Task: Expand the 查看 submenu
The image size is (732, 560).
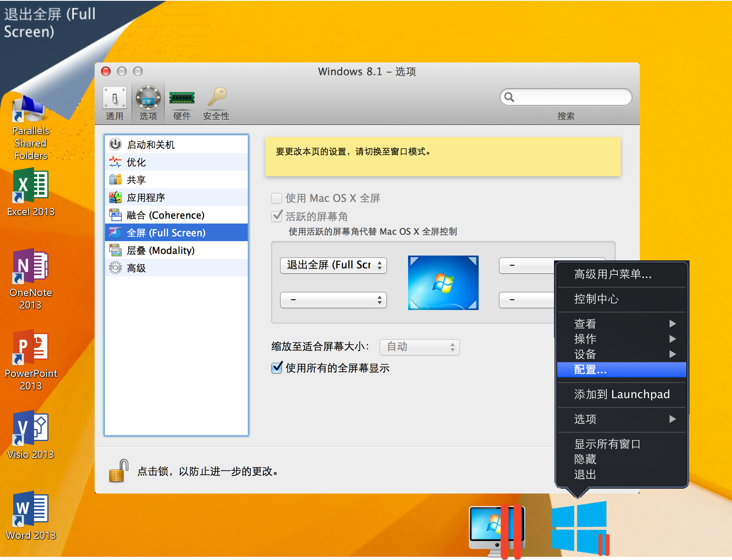Action: pos(622,324)
